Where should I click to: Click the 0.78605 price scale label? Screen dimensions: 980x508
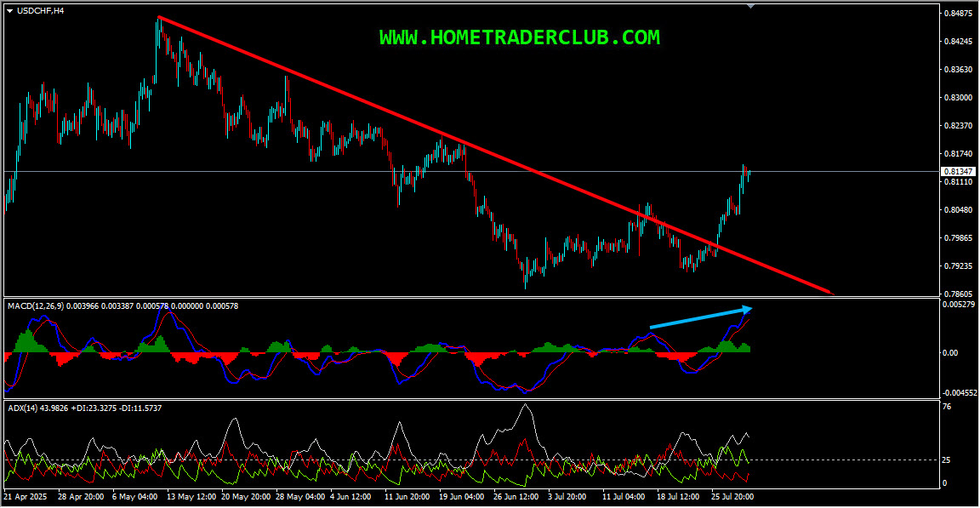pyautogui.click(x=957, y=294)
